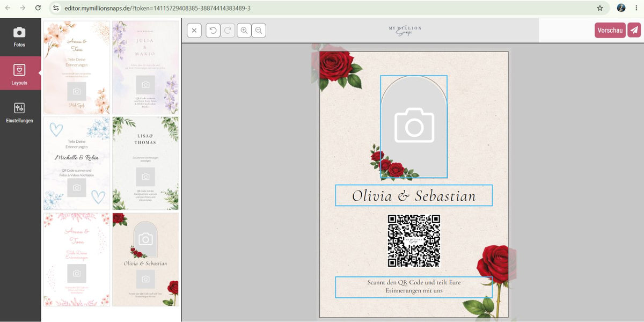The height and width of the screenshot is (322, 644).
Task: Choose the Julia & Mario purple floral layout
Action: point(145,68)
